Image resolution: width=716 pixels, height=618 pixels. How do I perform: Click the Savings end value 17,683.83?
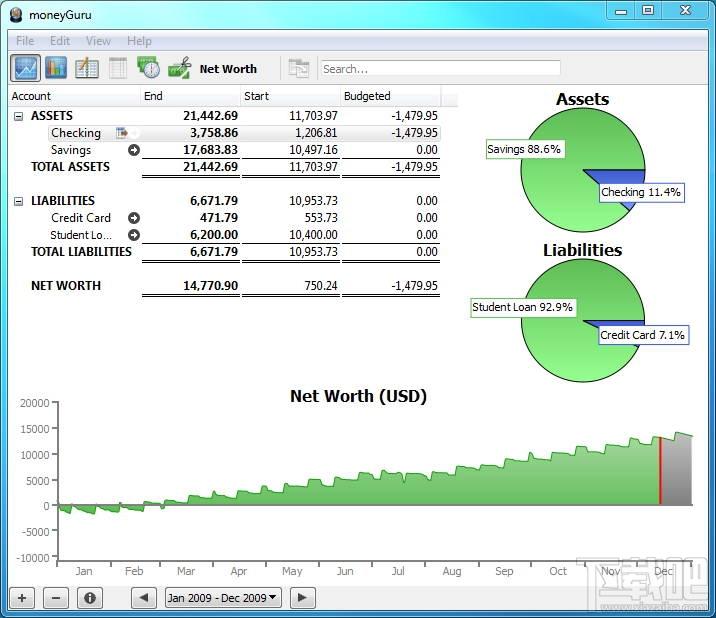[x=211, y=150]
